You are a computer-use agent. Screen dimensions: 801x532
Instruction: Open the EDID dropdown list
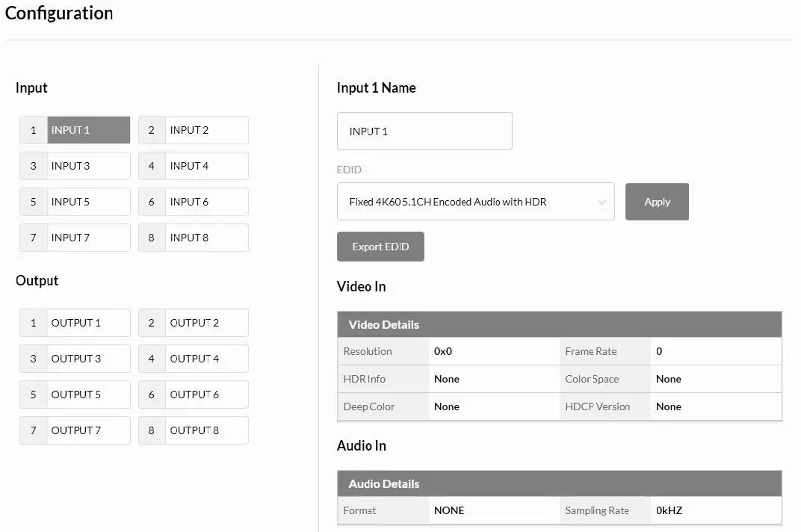475,202
